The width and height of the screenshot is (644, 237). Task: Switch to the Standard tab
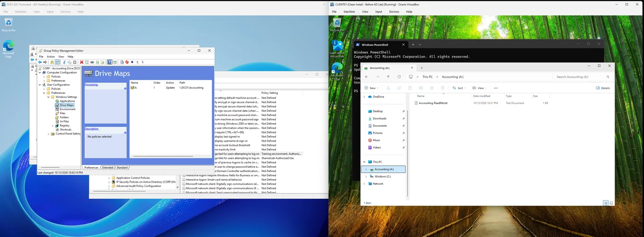pyautogui.click(x=122, y=168)
